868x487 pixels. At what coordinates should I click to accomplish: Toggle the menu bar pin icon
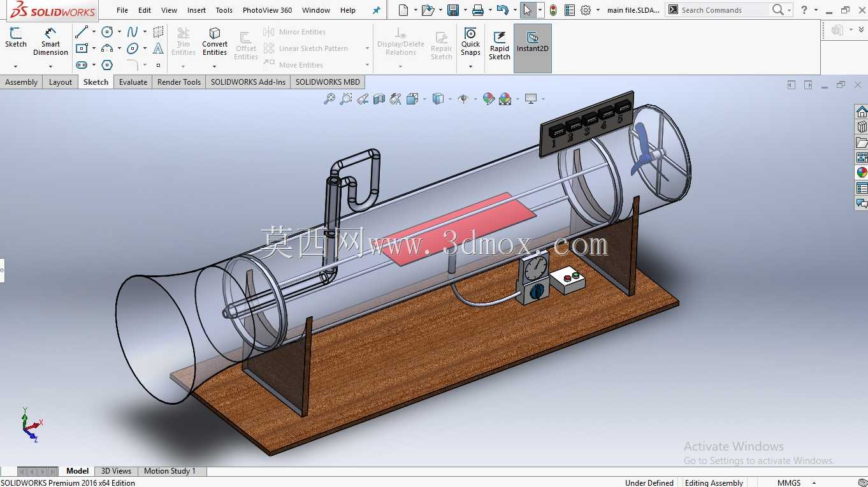[376, 10]
